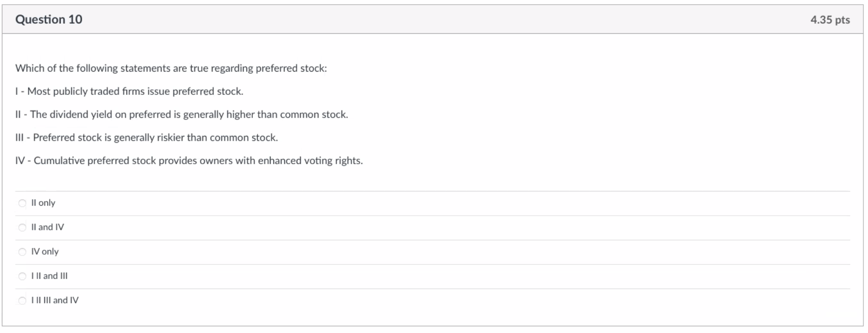The image size is (868, 333).
Task: Click the 'II and IV' answer text
Action: pos(47,227)
